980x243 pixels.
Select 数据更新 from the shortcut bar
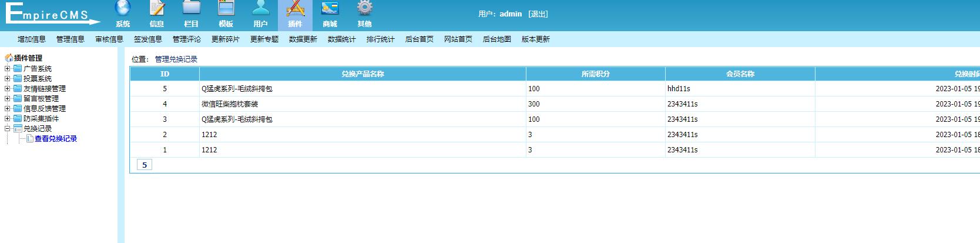pyautogui.click(x=303, y=39)
